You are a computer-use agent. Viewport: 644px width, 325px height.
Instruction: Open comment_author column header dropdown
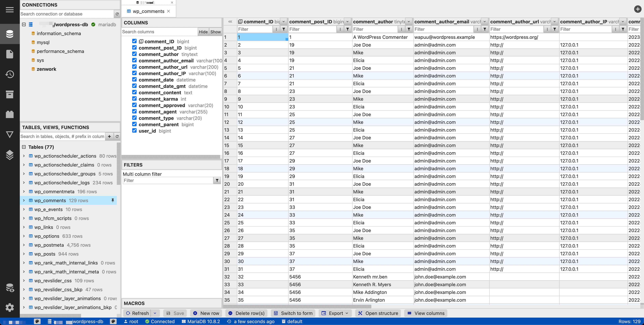(409, 22)
